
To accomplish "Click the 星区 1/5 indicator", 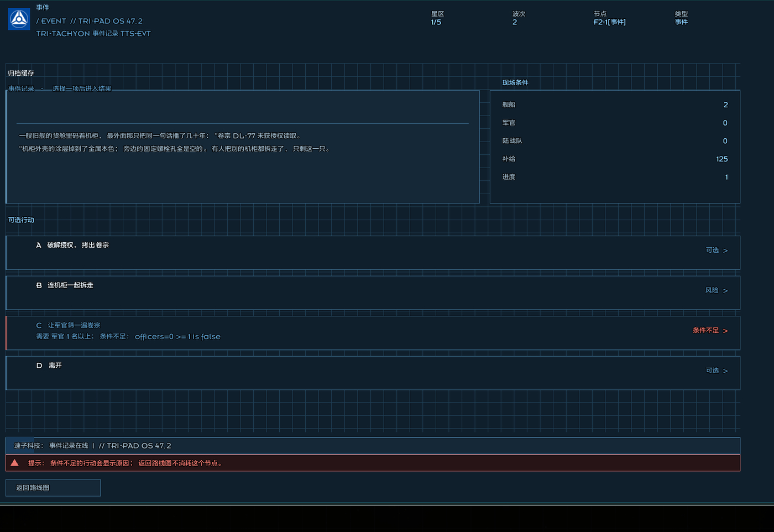I will click(436, 22).
